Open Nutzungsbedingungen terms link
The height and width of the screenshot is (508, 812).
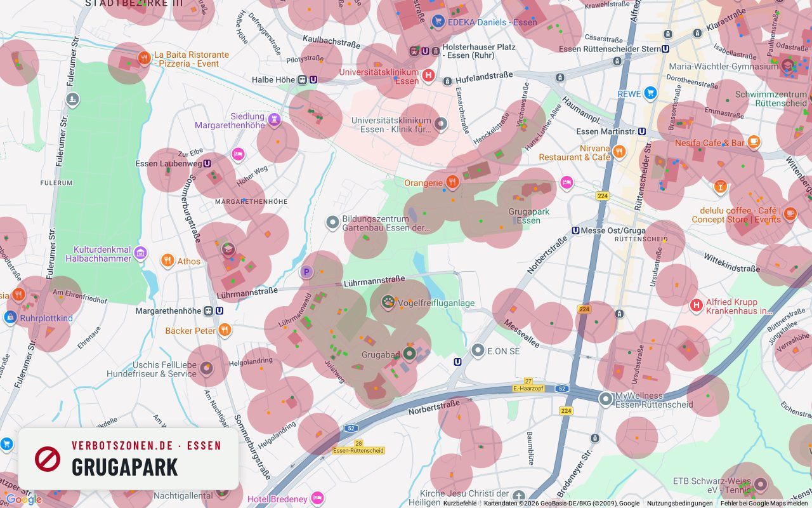pos(679,503)
